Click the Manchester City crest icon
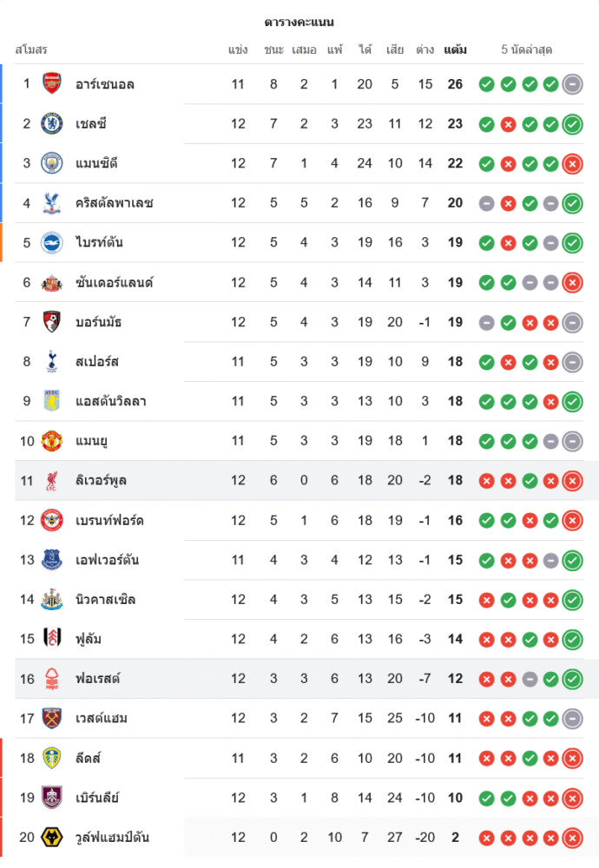This screenshot has height=868, width=599. pos(52,163)
